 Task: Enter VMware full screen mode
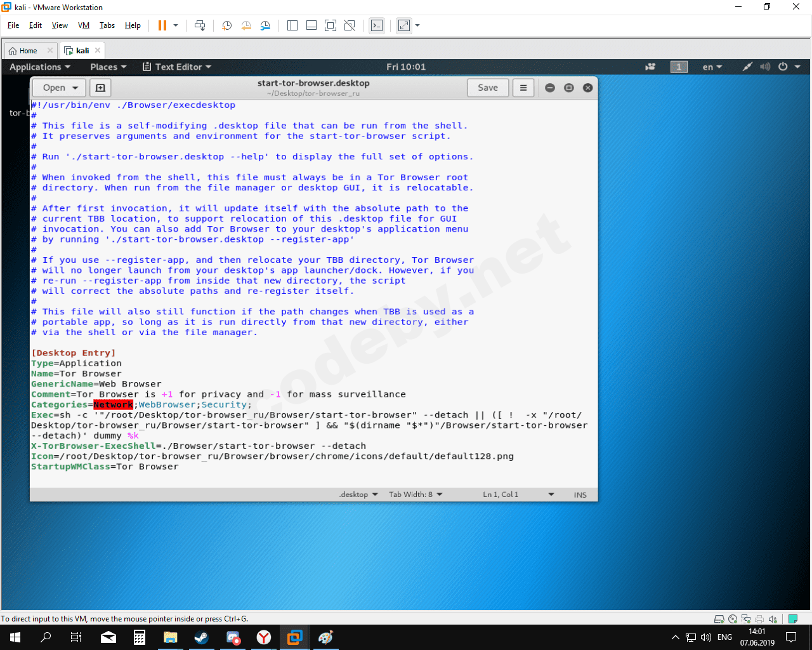[x=331, y=25]
